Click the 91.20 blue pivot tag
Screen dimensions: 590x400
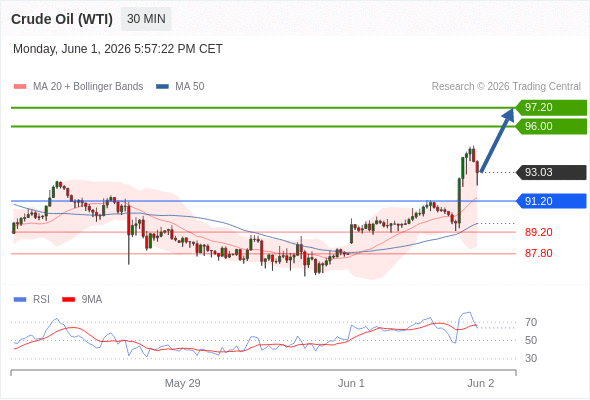click(551, 201)
